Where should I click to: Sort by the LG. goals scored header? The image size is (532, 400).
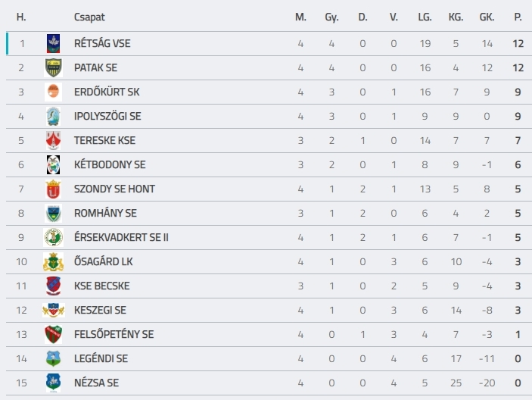(425, 17)
